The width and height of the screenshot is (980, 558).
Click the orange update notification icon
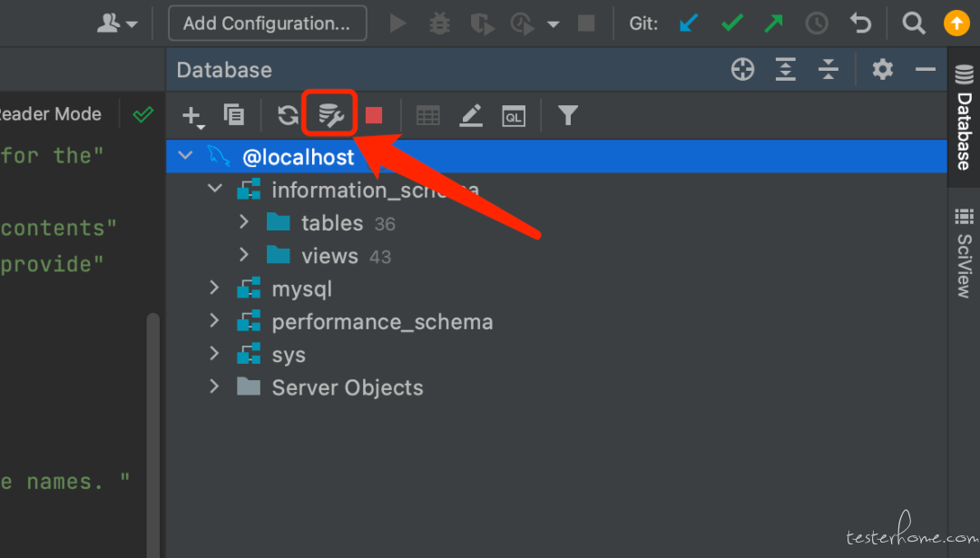click(x=956, y=24)
